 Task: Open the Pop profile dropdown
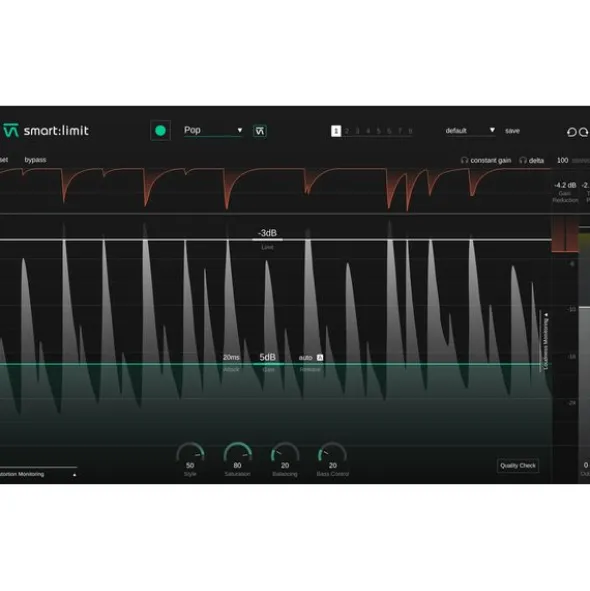213,130
